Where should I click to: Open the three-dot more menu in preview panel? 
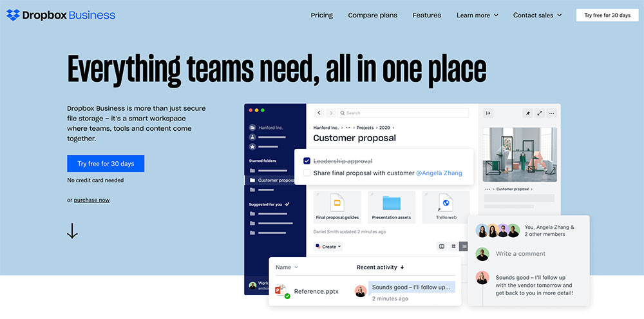pyautogui.click(x=552, y=113)
